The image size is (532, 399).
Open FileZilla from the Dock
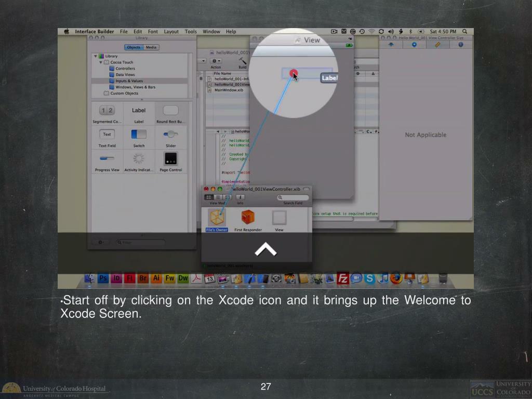click(x=343, y=278)
